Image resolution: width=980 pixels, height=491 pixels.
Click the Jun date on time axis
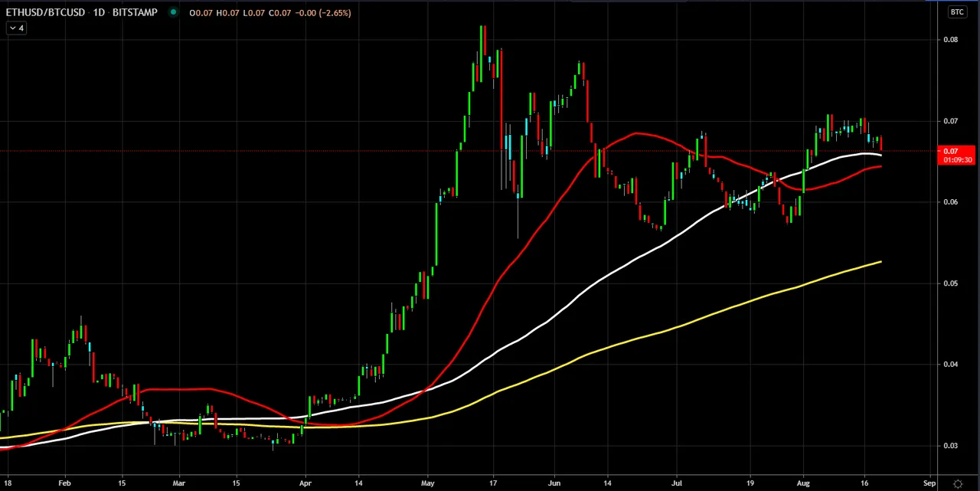554,483
